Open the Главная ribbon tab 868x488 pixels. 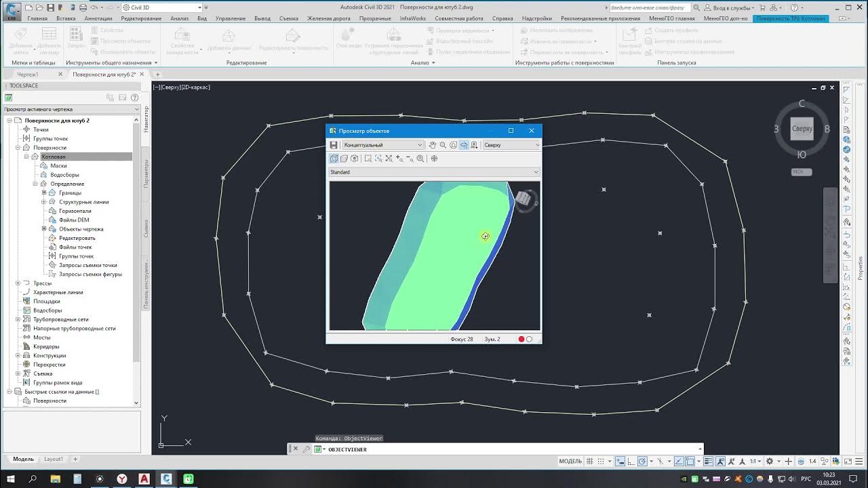[x=37, y=18]
